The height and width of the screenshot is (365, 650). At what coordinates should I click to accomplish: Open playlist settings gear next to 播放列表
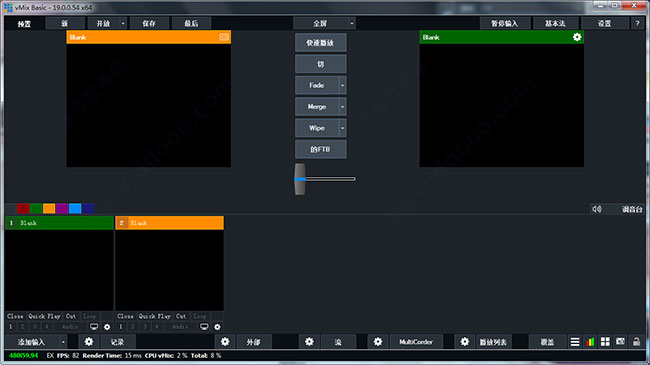coord(465,342)
